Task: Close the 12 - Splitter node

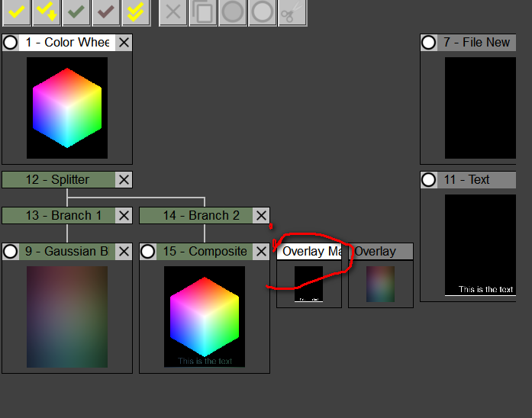Action: click(x=124, y=180)
